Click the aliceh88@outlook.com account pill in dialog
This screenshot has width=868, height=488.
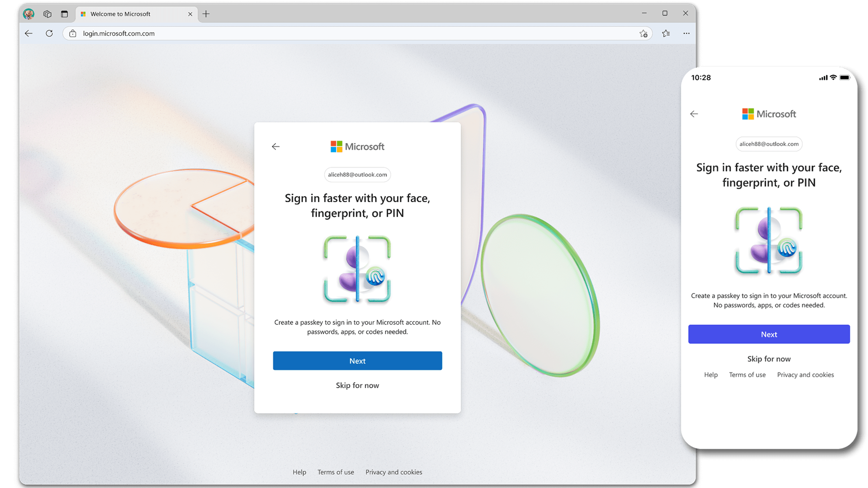[x=357, y=175]
